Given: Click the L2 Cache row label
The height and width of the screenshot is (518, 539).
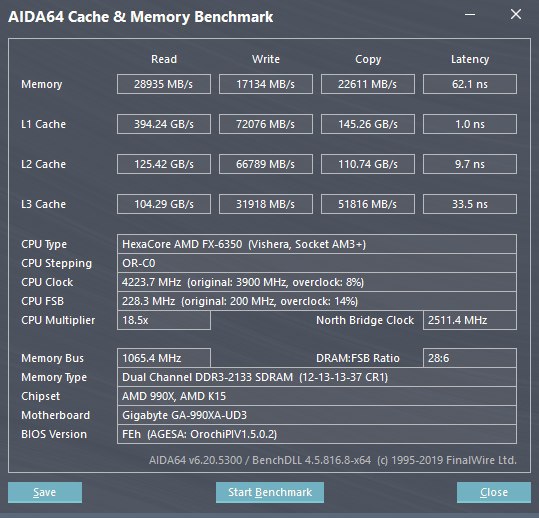Looking at the screenshot, I should pyautogui.click(x=43, y=164).
